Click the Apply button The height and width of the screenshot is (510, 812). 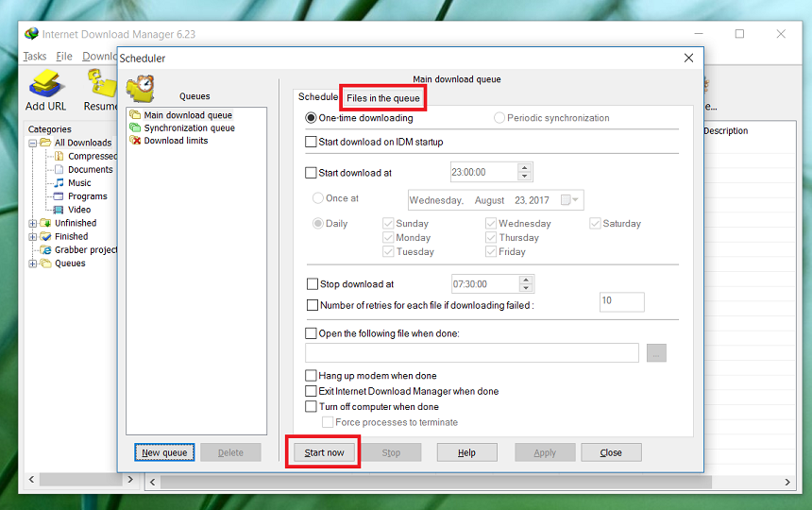545,452
